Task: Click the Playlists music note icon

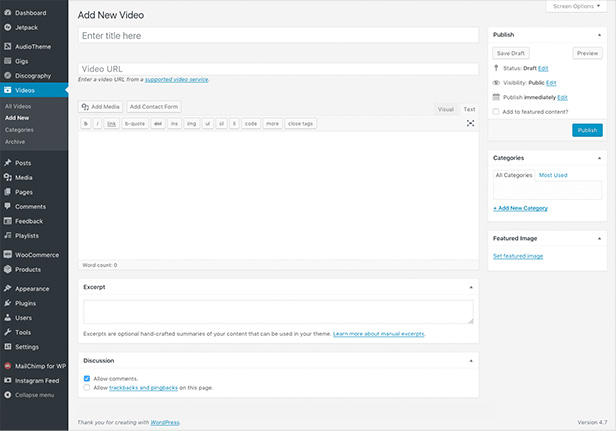Action: [7, 235]
